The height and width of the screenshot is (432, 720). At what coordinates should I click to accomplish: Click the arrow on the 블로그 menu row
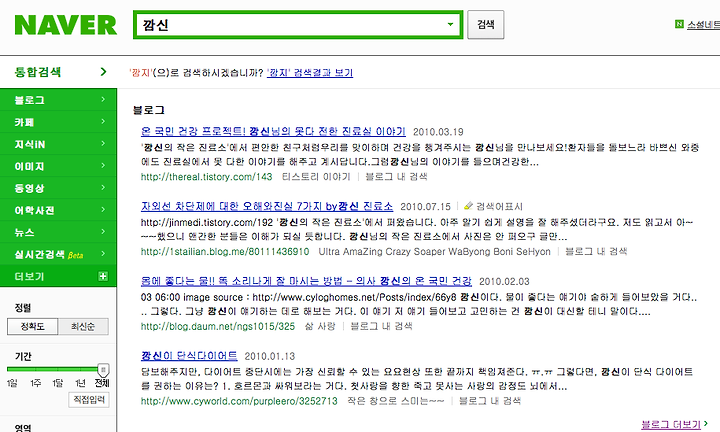tap(103, 99)
